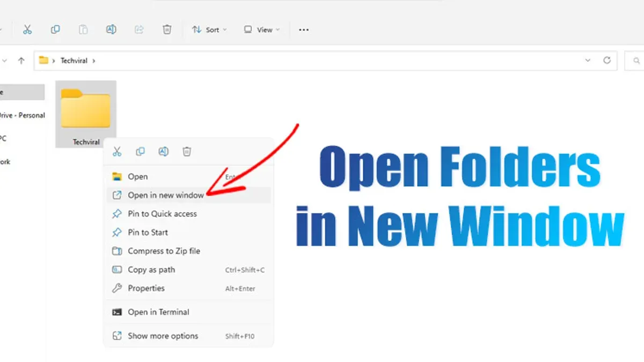Click the Rename icon in the top toolbar

click(111, 30)
